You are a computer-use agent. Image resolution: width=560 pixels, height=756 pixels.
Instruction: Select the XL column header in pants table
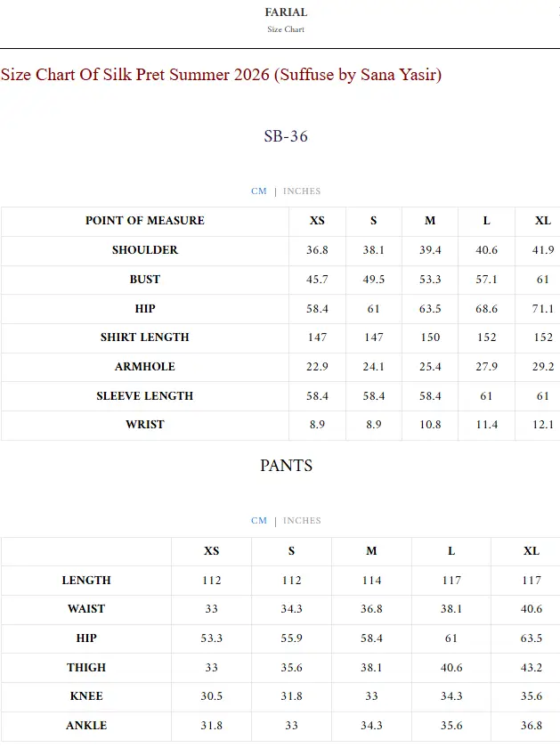coord(530,550)
